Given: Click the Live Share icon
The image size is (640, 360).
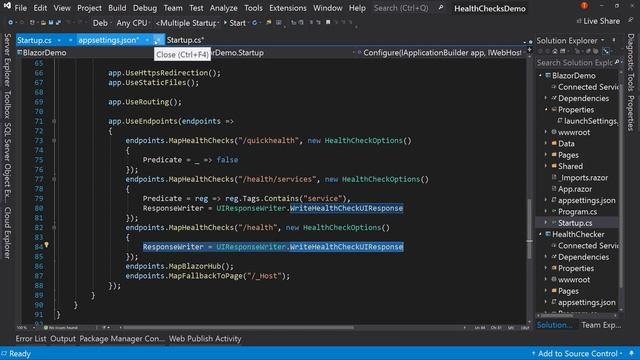Looking at the screenshot, I should coord(579,21).
